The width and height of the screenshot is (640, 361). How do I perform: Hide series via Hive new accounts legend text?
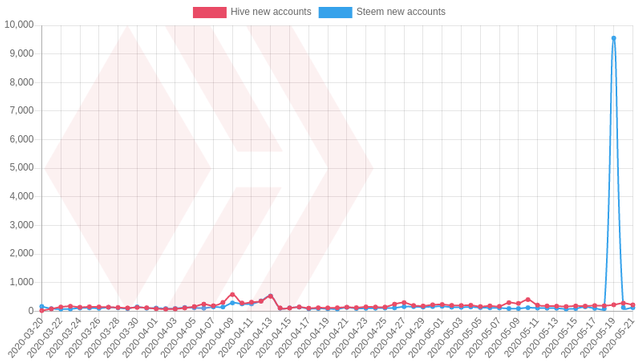pyautogui.click(x=271, y=12)
